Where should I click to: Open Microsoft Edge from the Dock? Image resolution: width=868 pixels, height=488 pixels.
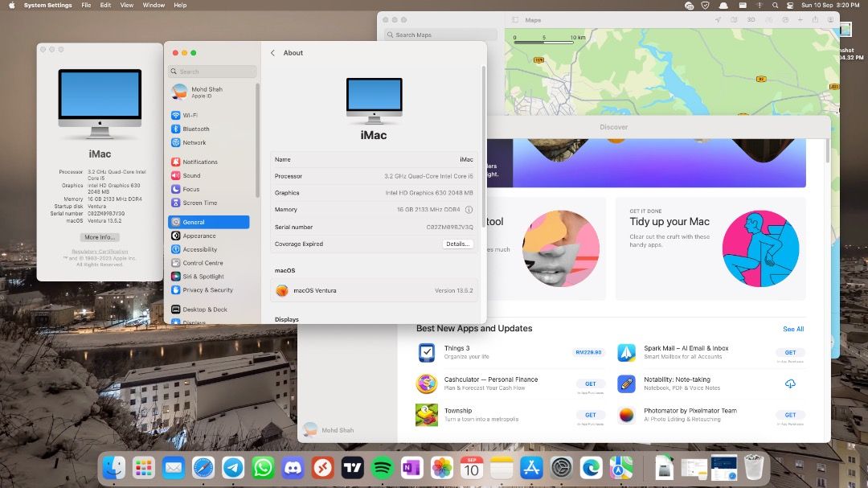592,468
